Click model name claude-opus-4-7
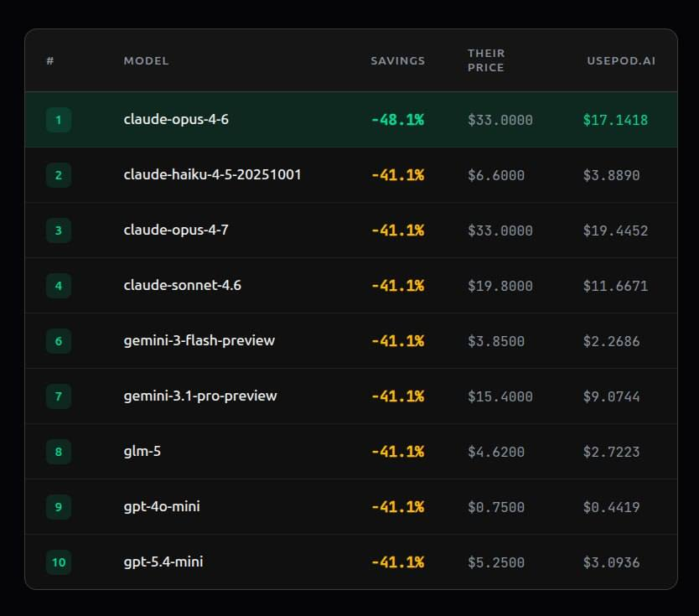This screenshot has width=699, height=616. click(176, 230)
